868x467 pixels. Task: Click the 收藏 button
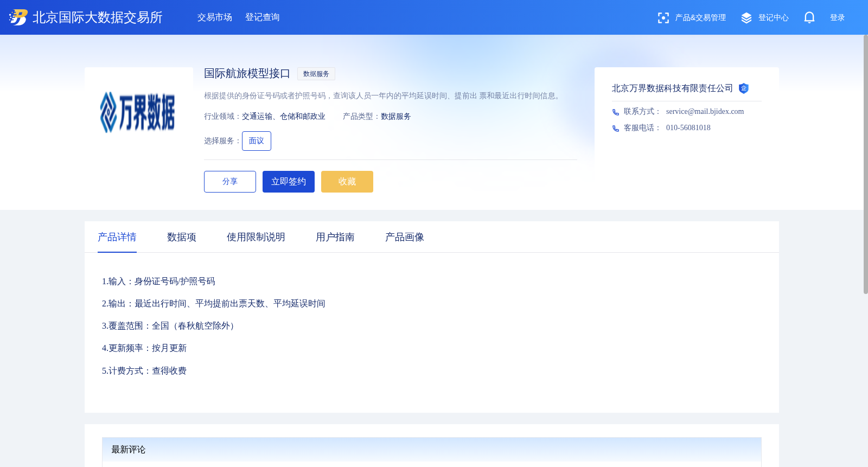pyautogui.click(x=347, y=182)
